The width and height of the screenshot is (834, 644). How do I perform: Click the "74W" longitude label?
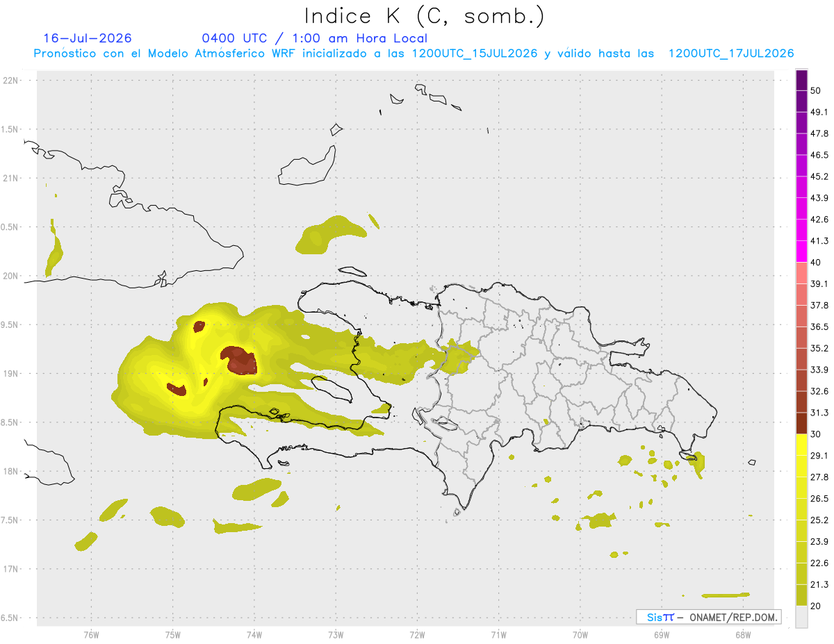254,635
